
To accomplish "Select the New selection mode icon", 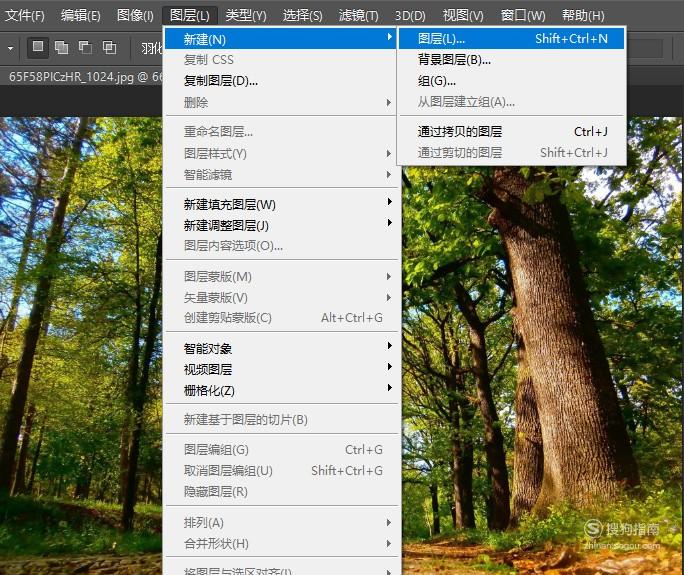I will (x=38, y=47).
